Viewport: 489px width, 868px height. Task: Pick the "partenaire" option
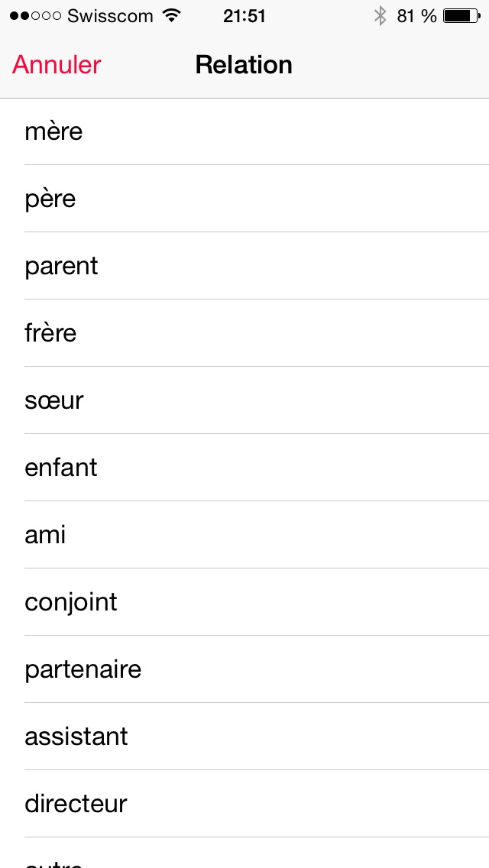pos(244,669)
